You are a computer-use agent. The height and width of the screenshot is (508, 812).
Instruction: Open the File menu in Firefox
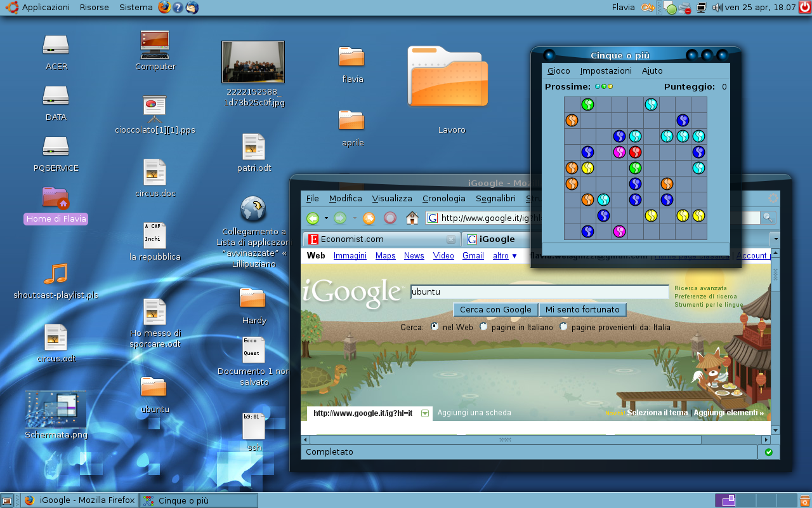[312, 199]
